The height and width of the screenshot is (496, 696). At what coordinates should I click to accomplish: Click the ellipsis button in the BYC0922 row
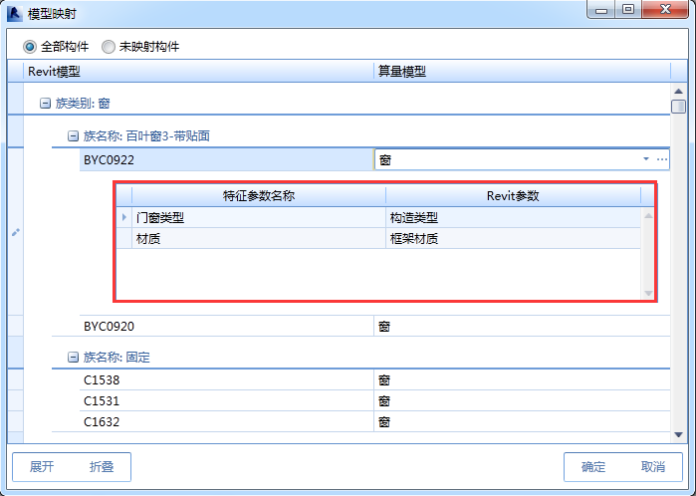(661, 159)
